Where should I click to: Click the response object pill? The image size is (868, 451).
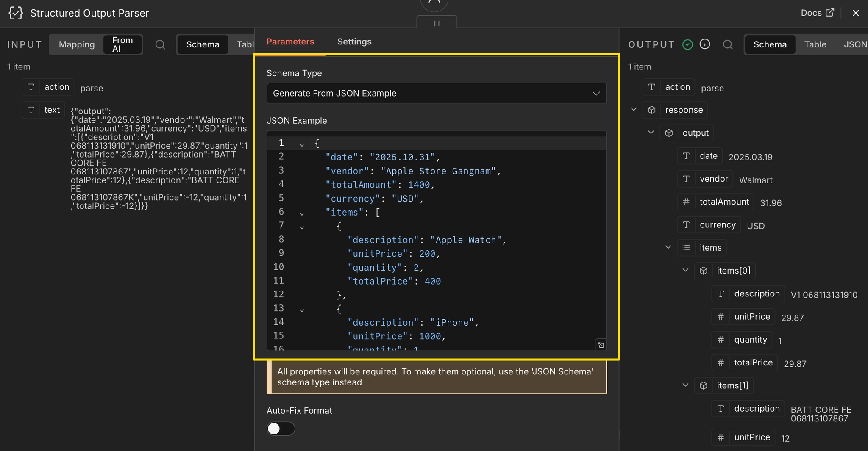(675, 110)
